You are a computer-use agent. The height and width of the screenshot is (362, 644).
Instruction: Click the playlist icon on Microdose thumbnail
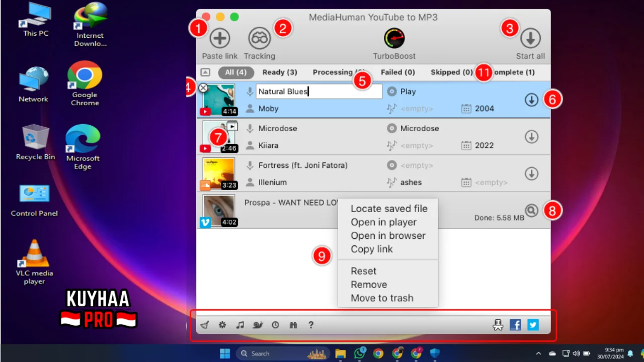(x=231, y=127)
